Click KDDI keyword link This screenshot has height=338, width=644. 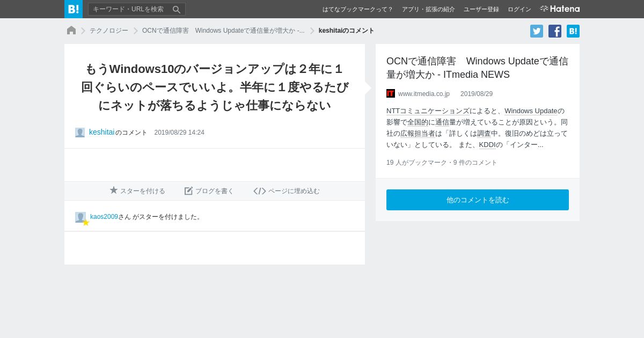[x=487, y=145]
